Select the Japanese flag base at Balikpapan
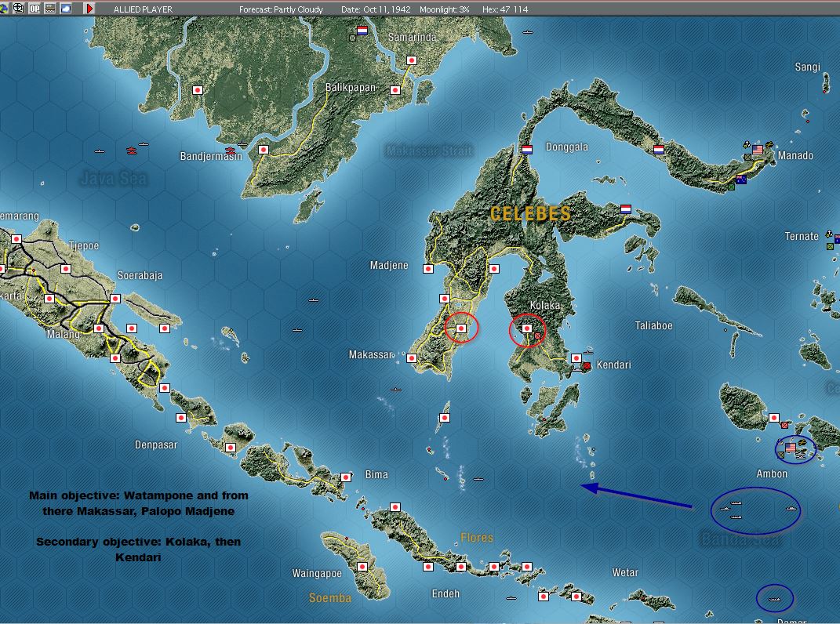Image resolution: width=840 pixels, height=624 pixels. [395, 90]
